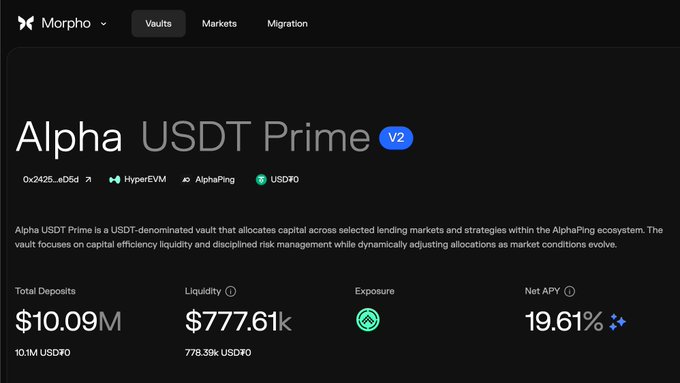The width and height of the screenshot is (680, 383).
Task: Click the 19.61% net APY value
Action: pyautogui.click(x=564, y=321)
